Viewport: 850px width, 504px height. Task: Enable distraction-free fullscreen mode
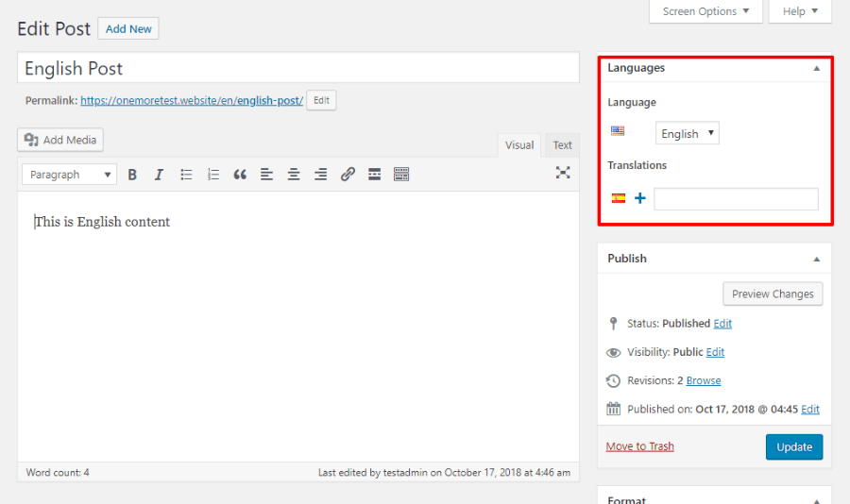coord(563,173)
